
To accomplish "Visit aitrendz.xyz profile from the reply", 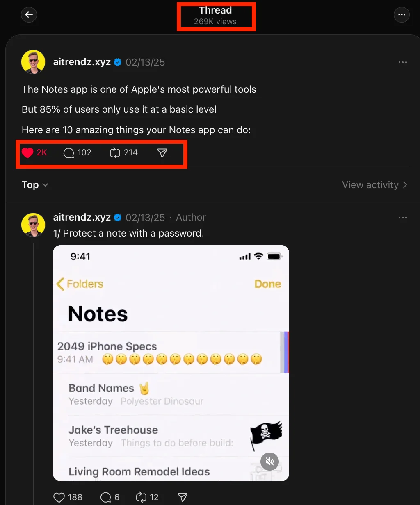I will click(82, 217).
